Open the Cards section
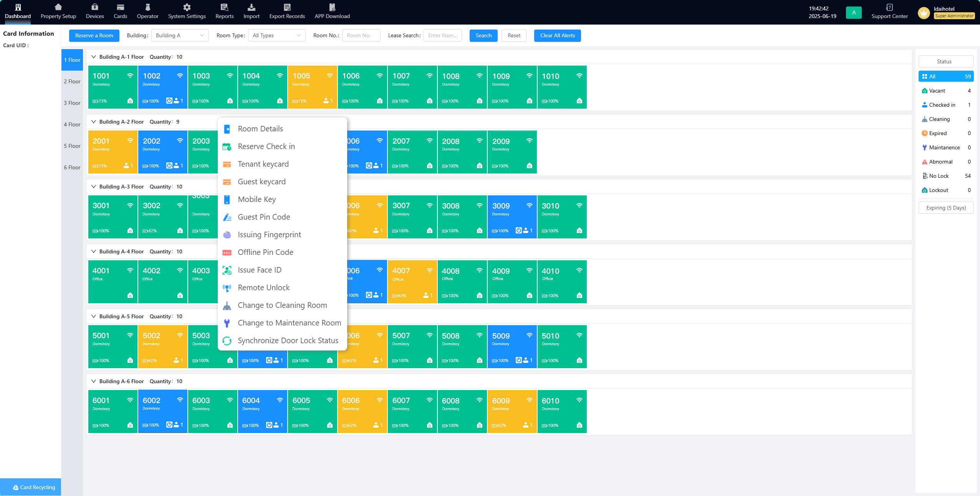Viewport: 980px width, 496px height. coord(120,12)
